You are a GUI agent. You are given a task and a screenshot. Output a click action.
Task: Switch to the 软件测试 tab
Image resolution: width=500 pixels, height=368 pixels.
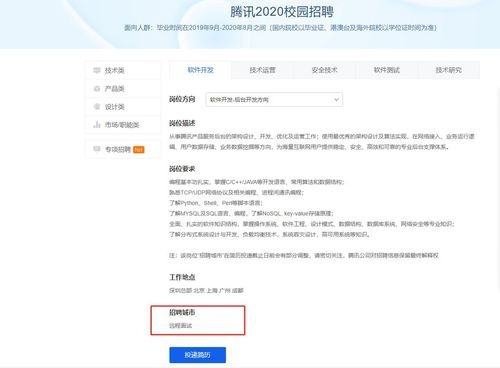tap(386, 70)
